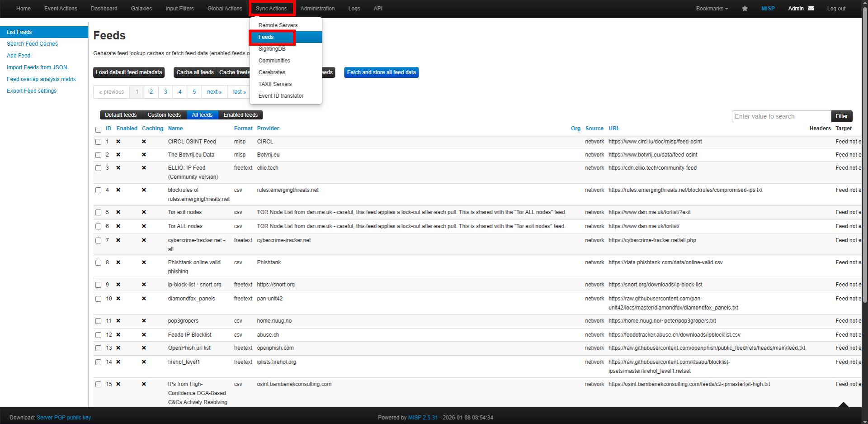Click MISP 2.5.31 version link in footer

pyautogui.click(x=423, y=418)
